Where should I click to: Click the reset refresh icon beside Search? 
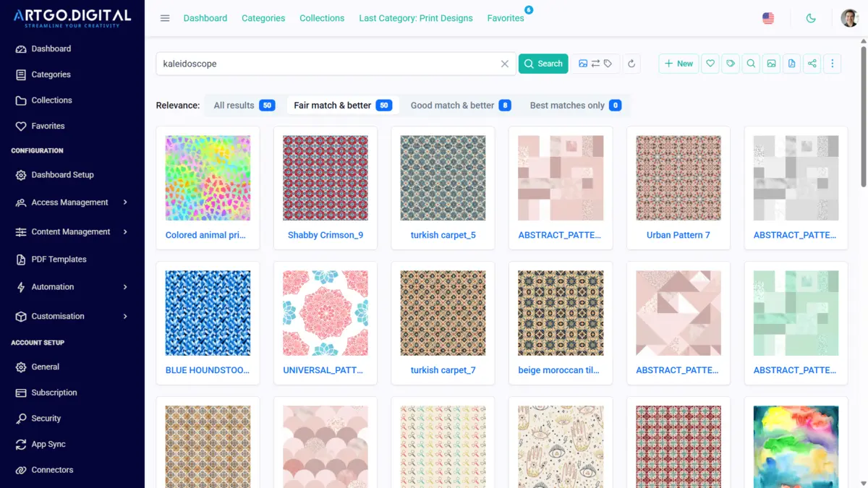pos(631,64)
